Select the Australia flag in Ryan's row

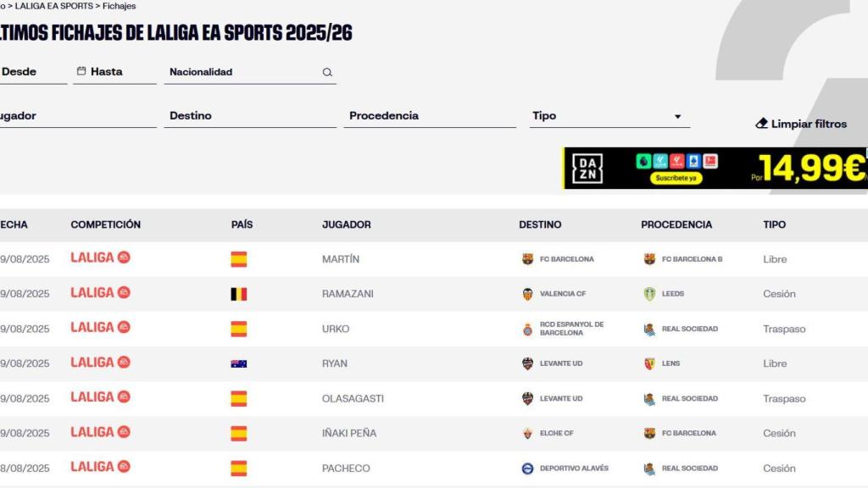coord(238,363)
